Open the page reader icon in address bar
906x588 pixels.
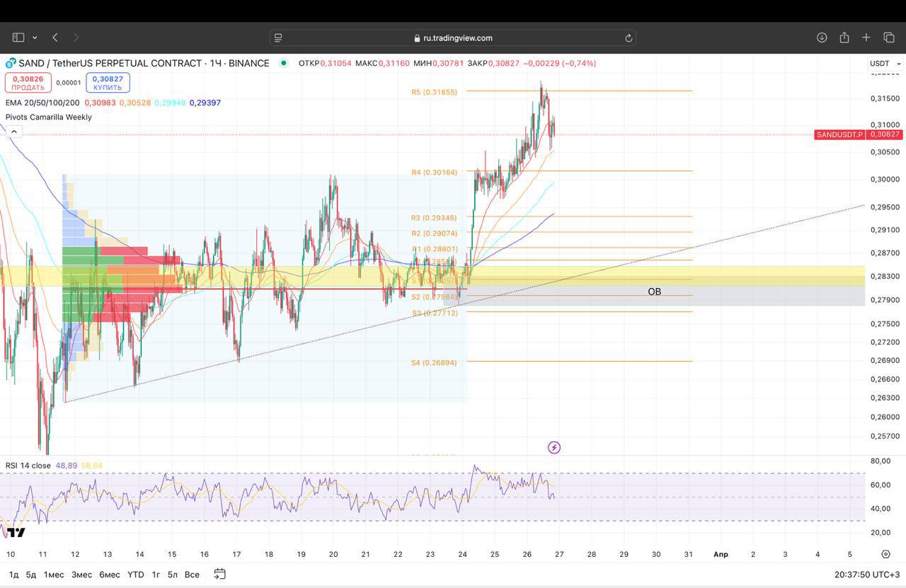(x=278, y=38)
